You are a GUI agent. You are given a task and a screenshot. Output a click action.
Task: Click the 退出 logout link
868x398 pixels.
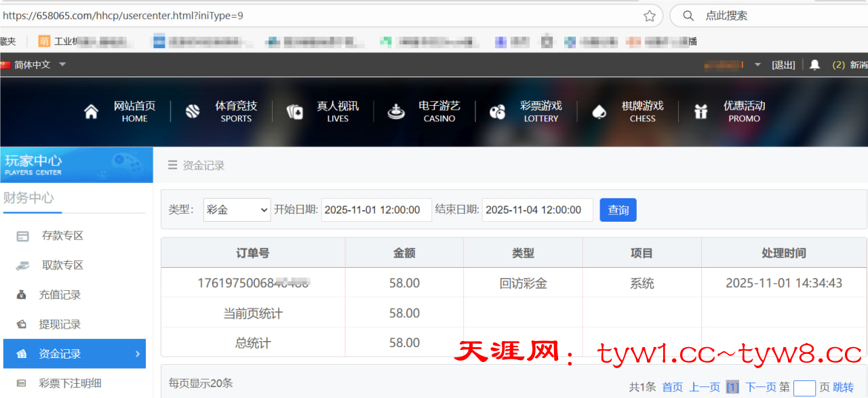[783, 64]
